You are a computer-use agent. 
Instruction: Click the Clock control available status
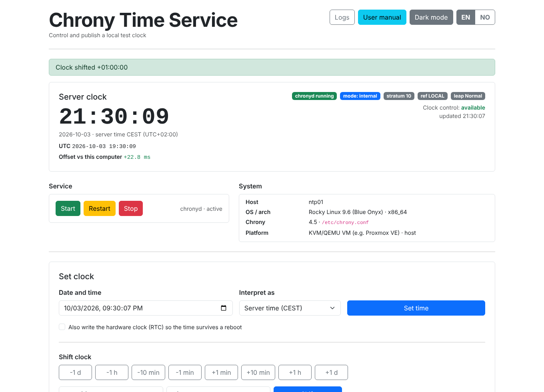click(454, 108)
